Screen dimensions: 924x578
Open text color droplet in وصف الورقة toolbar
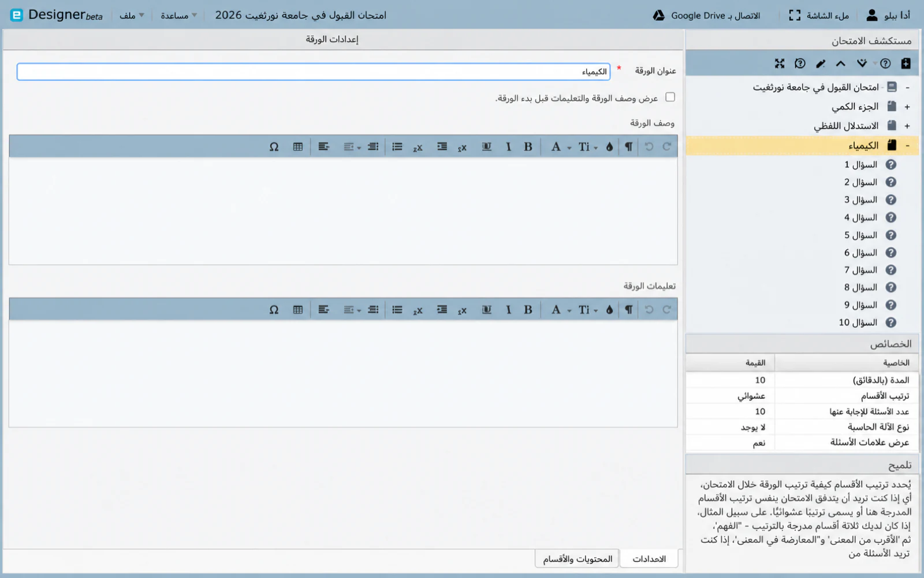[609, 147]
